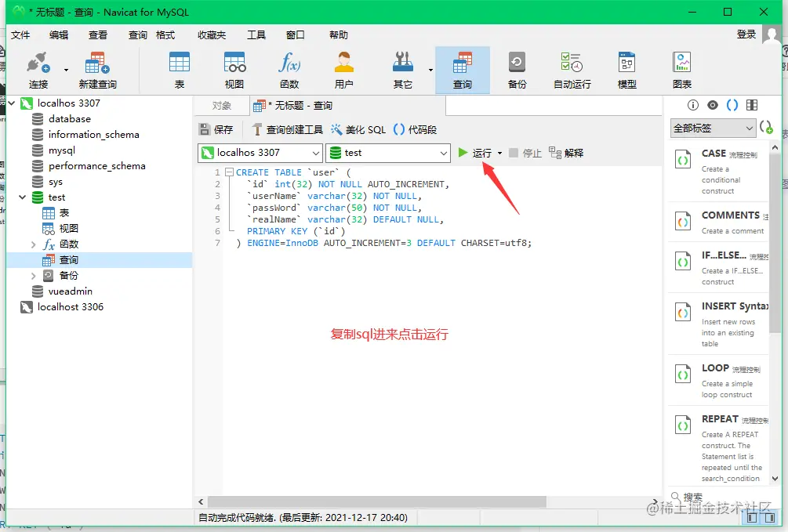Select the sys database in the tree
The image size is (788, 532).
tap(56, 181)
